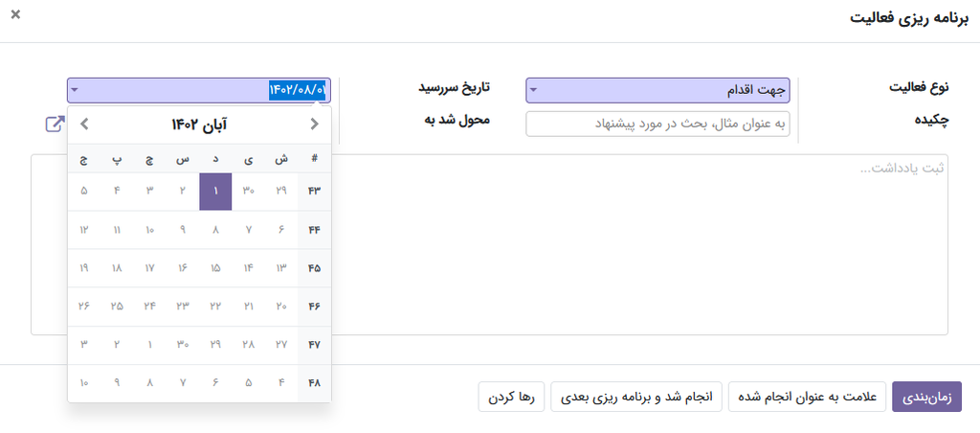Screen dimensions: 980x433
Task: Click the تاریخ سررسید label
Action: pos(454,87)
